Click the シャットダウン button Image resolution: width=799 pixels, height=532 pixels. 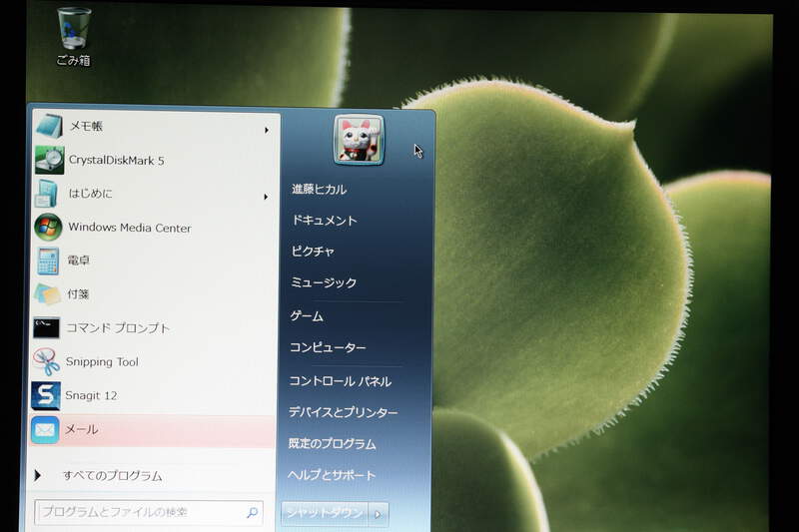coord(324,514)
